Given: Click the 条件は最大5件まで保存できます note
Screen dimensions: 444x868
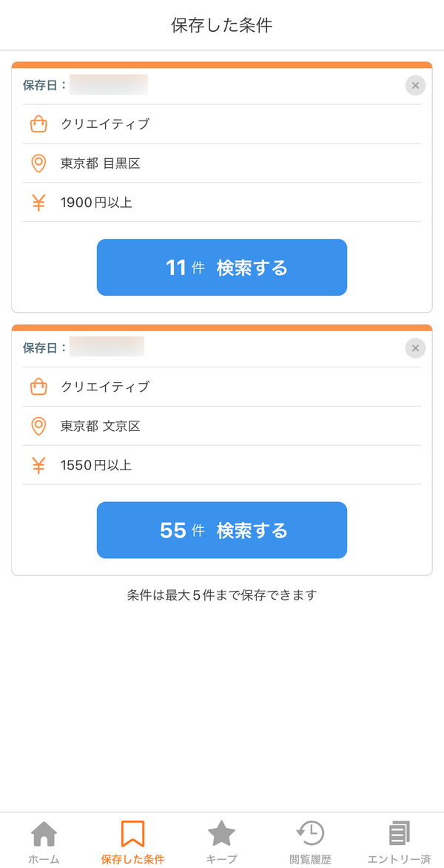Looking at the screenshot, I should pyautogui.click(x=222, y=596).
